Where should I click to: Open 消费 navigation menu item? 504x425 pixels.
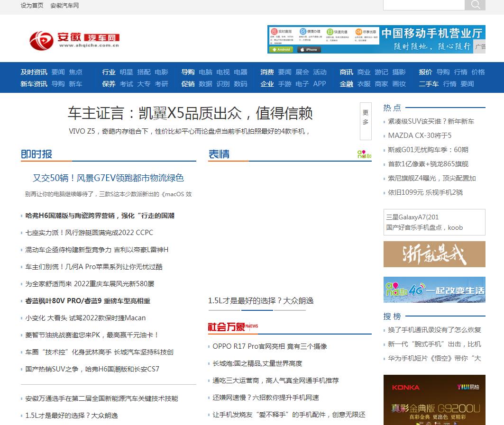click(x=267, y=72)
